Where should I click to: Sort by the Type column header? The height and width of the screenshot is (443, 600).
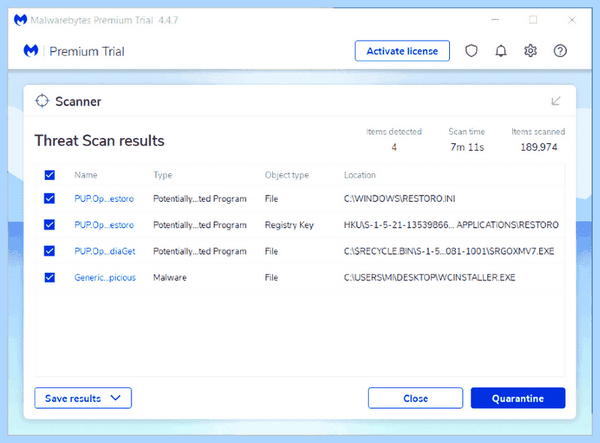pyautogui.click(x=163, y=175)
